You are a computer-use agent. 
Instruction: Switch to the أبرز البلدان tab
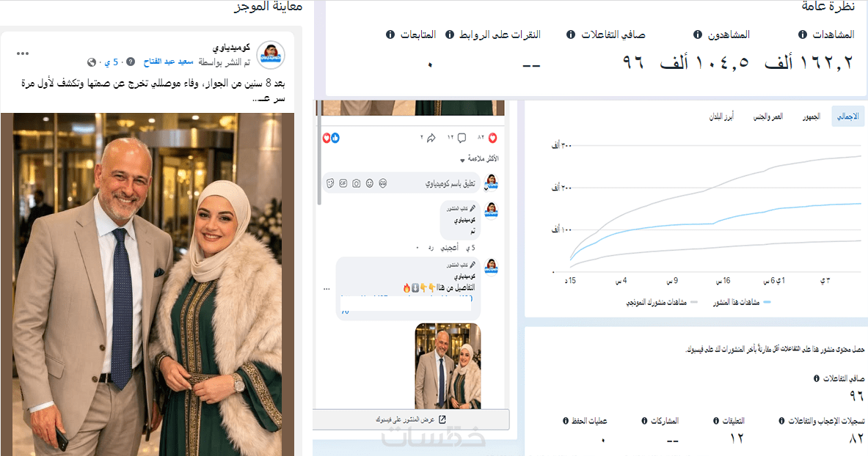721,117
